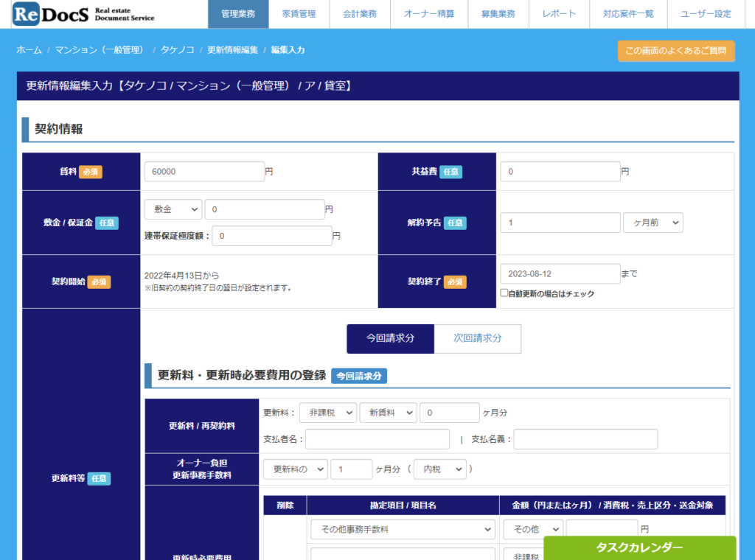Expand the その他事務手数料 item dropdown

(403, 529)
